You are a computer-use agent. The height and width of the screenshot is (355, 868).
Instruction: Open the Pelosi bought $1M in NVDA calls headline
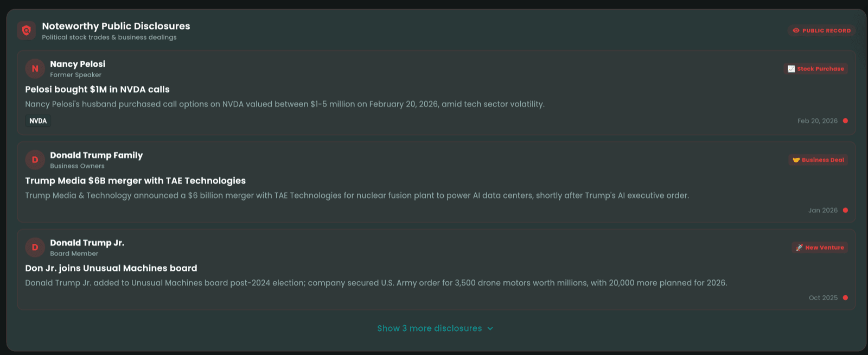[x=97, y=90]
